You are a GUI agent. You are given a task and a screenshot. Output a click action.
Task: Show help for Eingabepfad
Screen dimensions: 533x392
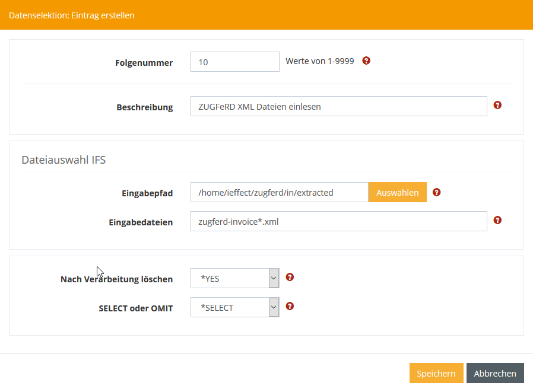click(x=437, y=192)
